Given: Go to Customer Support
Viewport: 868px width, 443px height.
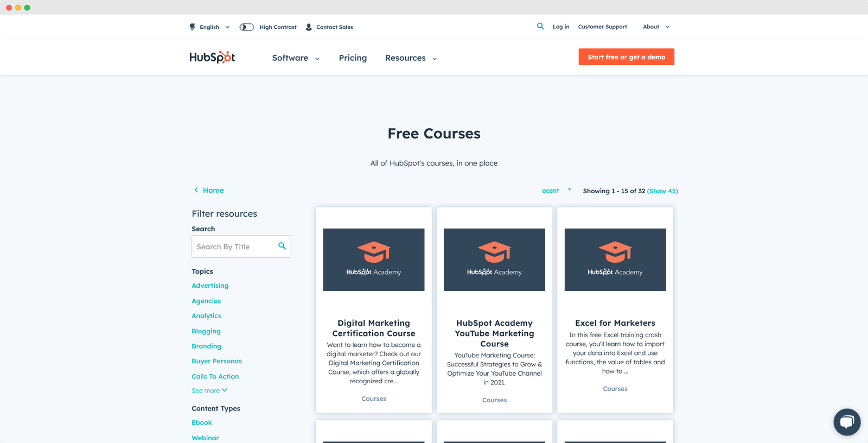Looking at the screenshot, I should pyautogui.click(x=602, y=27).
